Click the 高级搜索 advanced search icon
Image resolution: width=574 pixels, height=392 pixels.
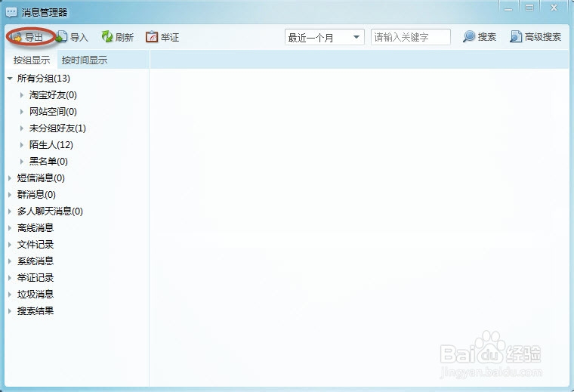[x=516, y=36]
